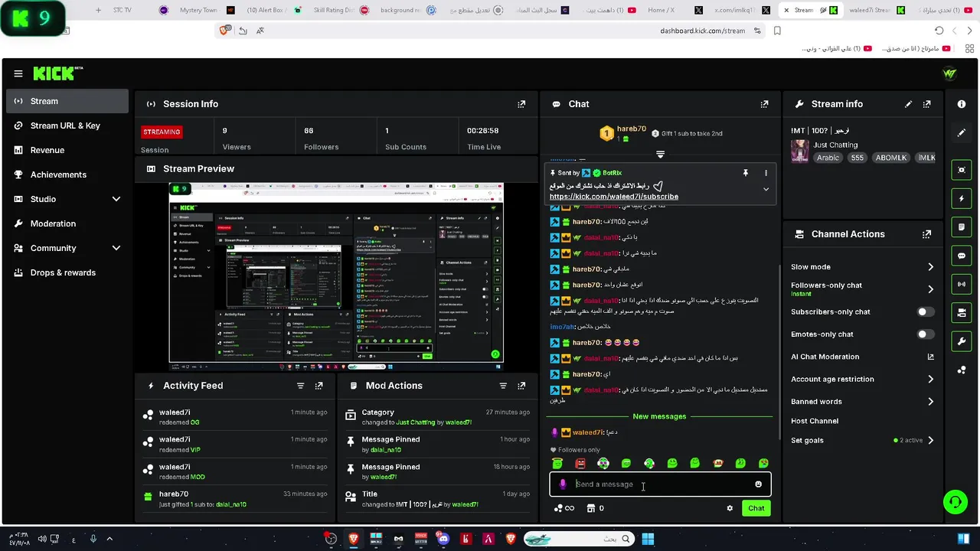Open Stream URL & Key page

[x=67, y=126]
